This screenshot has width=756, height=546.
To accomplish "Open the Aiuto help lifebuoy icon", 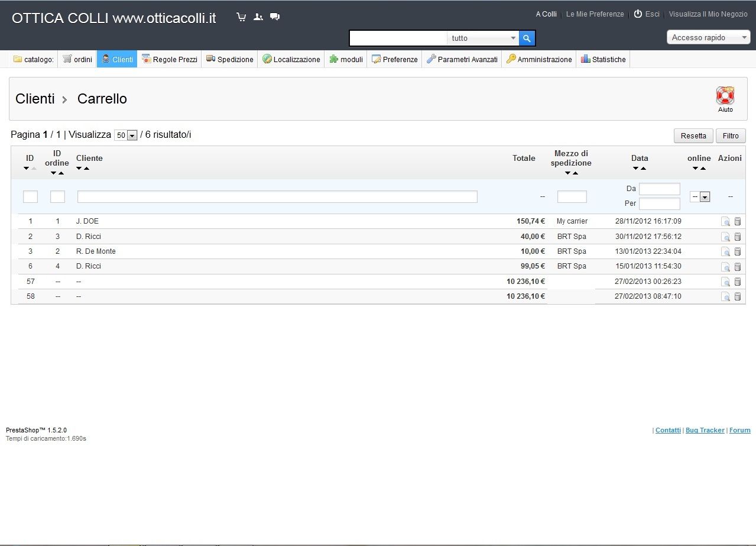I will (725, 96).
